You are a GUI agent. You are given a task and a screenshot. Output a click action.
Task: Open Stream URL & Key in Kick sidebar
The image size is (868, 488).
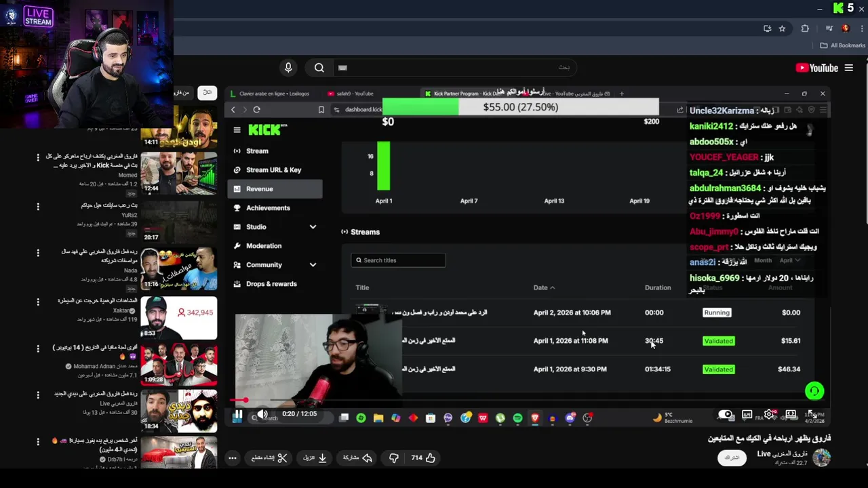[x=275, y=170]
